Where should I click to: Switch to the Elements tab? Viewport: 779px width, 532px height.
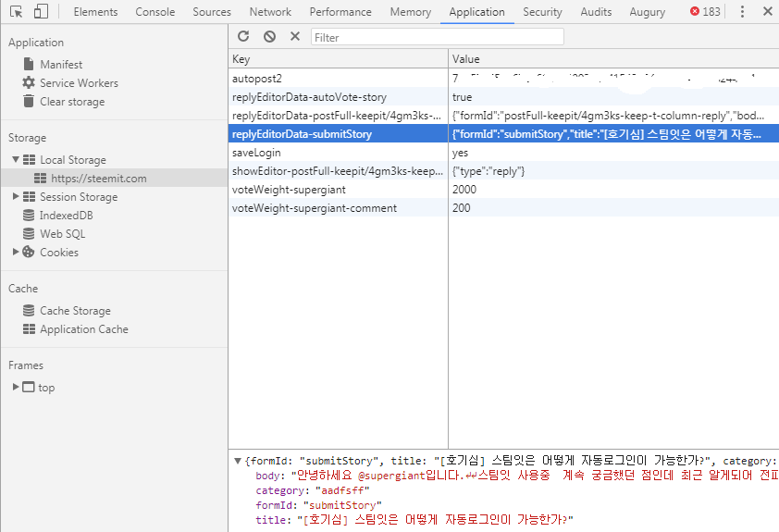click(x=95, y=12)
